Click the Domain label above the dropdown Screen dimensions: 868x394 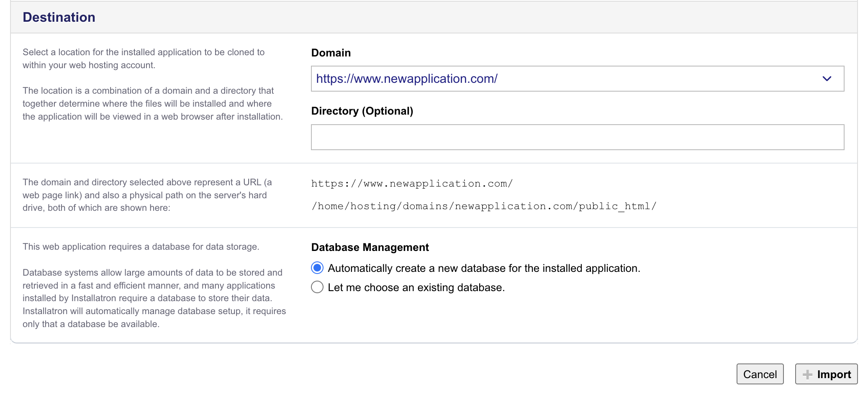331,53
